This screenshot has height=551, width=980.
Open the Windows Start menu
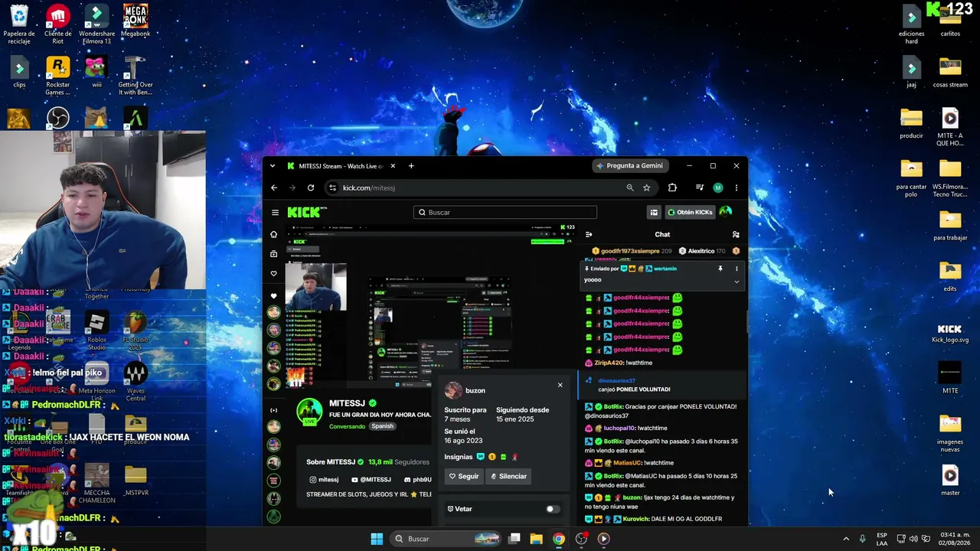tap(377, 539)
